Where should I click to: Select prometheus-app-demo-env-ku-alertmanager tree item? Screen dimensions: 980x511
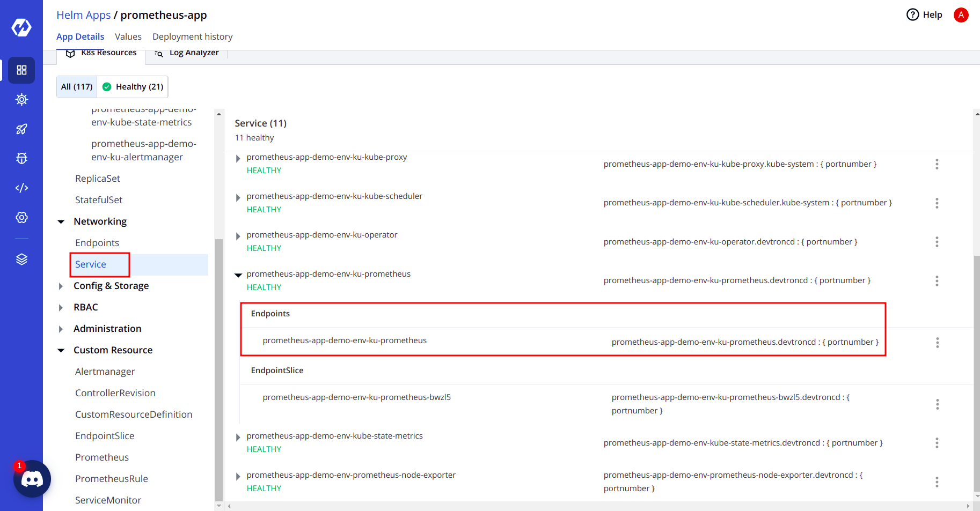coord(144,151)
